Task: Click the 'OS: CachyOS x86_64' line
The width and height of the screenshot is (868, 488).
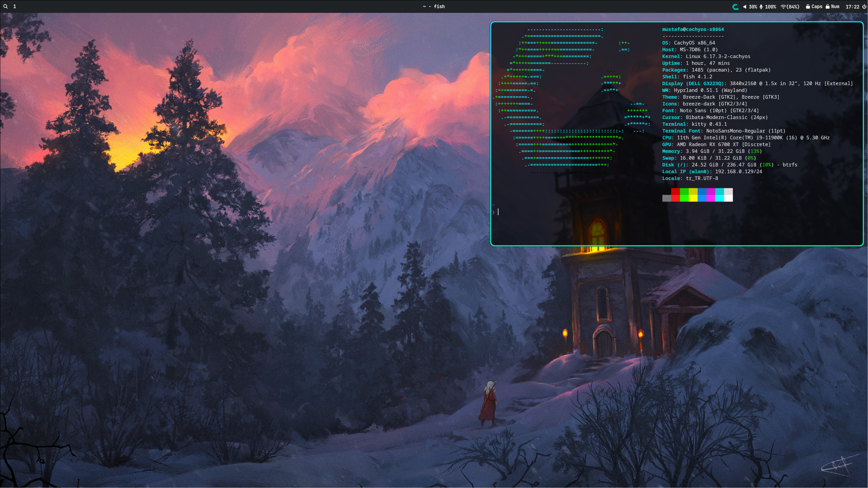Action: pyautogui.click(x=688, y=43)
